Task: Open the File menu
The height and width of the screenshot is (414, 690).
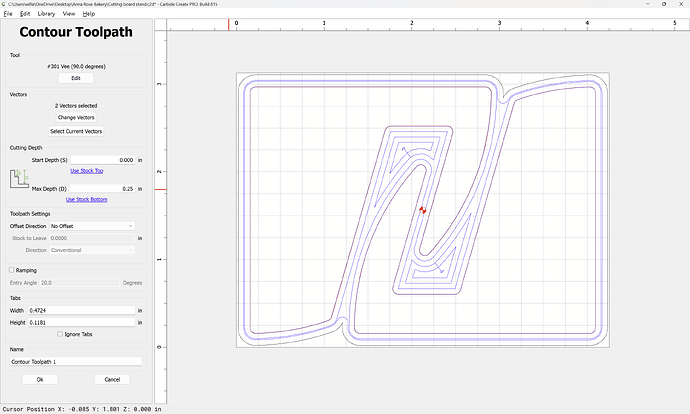Action: coord(8,14)
